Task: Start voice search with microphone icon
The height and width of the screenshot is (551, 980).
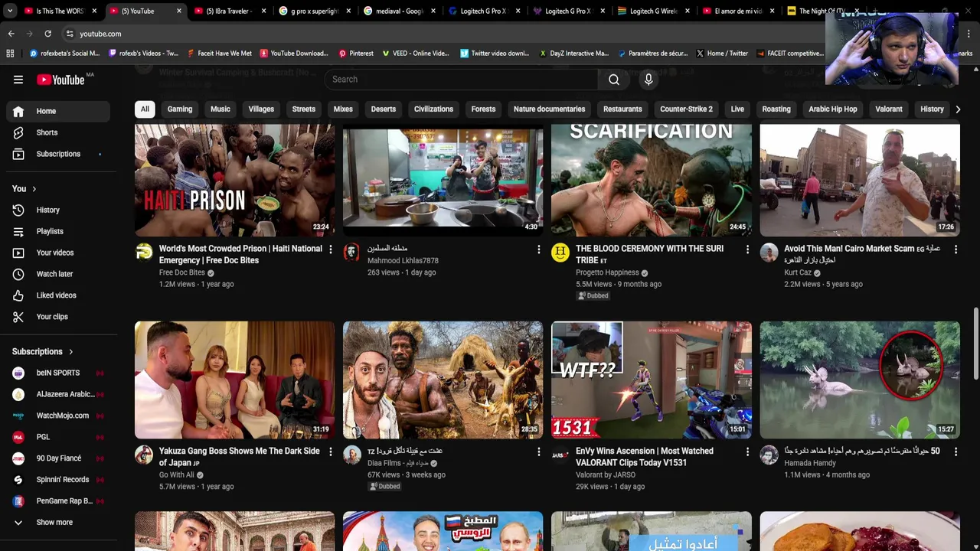Action: click(x=648, y=80)
